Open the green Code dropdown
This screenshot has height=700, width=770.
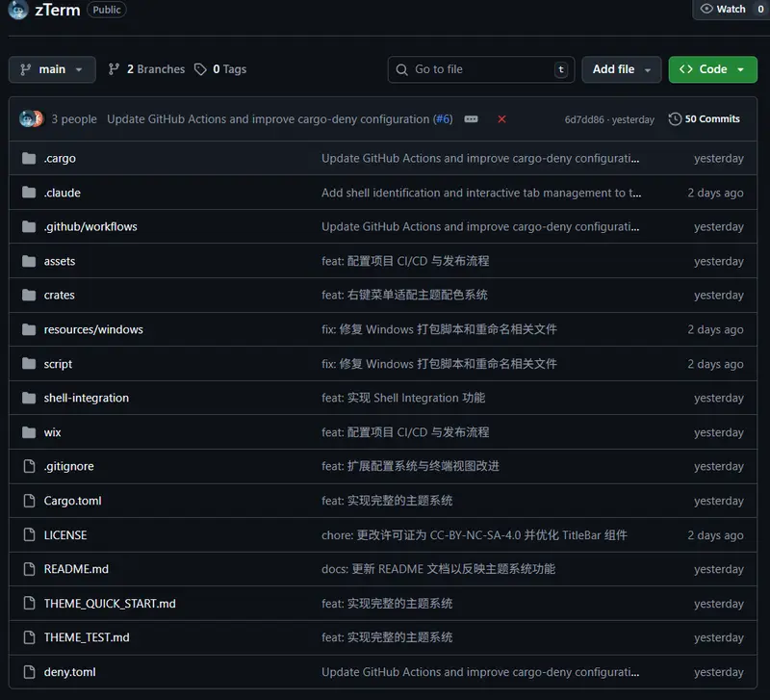[712, 69]
